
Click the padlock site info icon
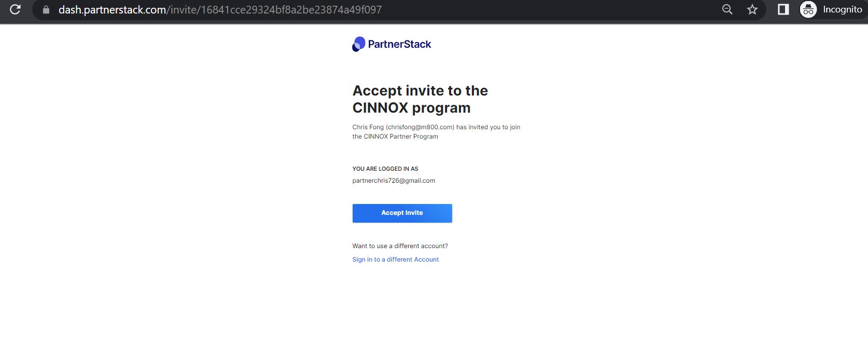46,9
